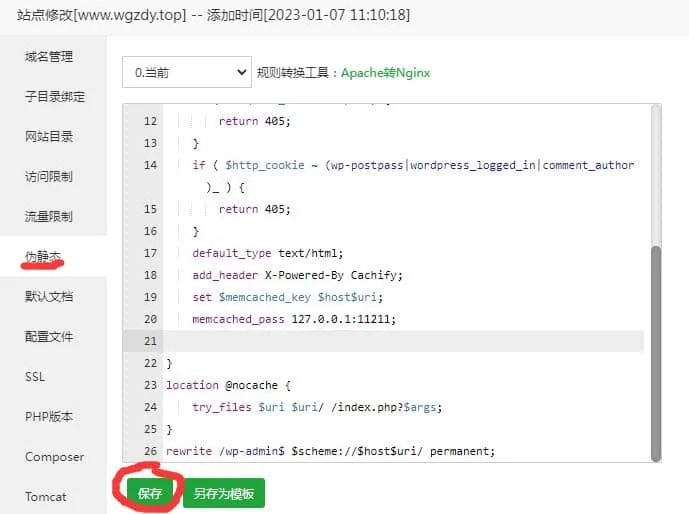Viewport: 689px width, 514px height.
Task: Open the 子目录绑定 tab
Action: click(54, 97)
